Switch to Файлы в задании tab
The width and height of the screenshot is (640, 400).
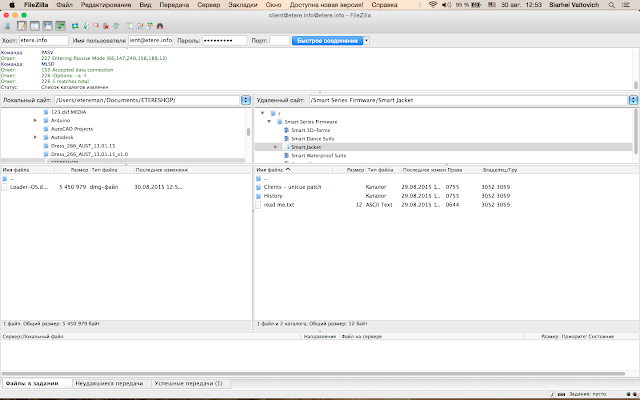pyautogui.click(x=37, y=383)
